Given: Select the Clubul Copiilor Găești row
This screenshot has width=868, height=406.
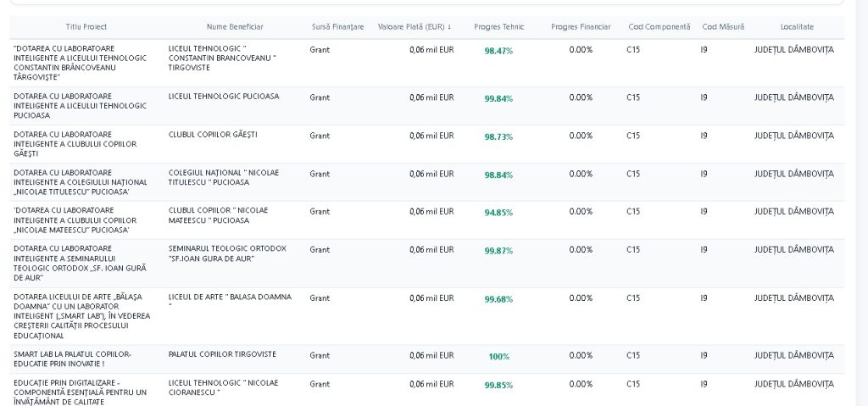Looking at the screenshot, I should (427, 144).
